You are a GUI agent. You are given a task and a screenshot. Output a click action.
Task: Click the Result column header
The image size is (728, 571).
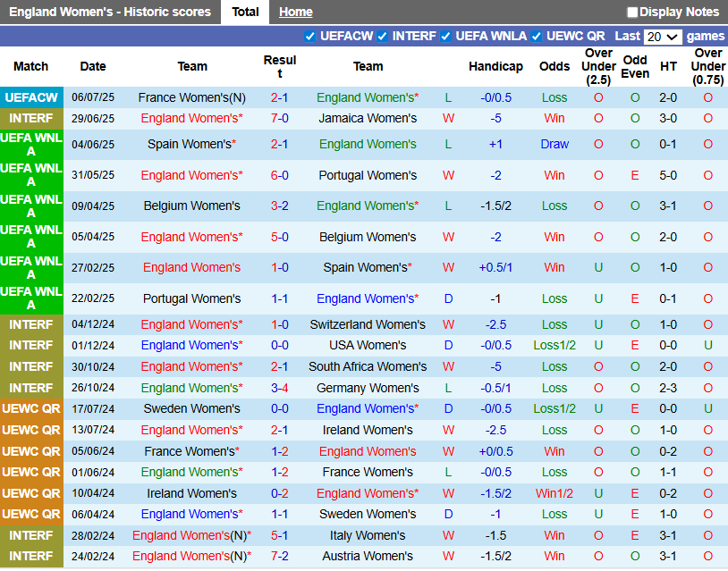(x=280, y=66)
